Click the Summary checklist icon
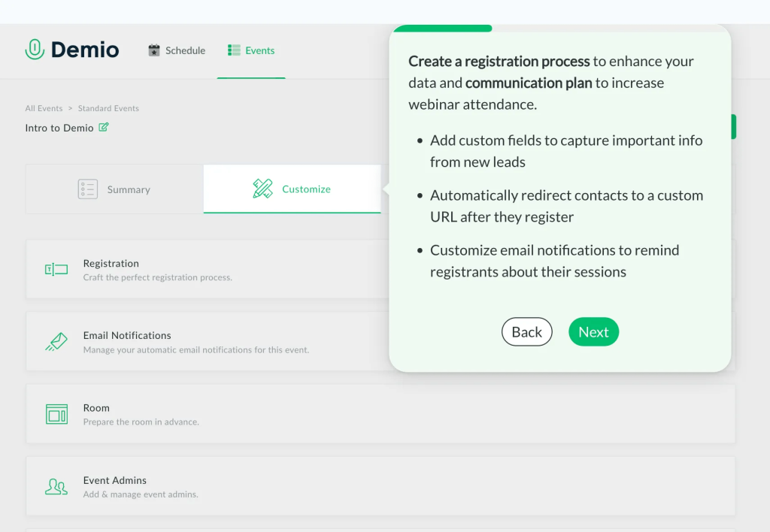 88,189
